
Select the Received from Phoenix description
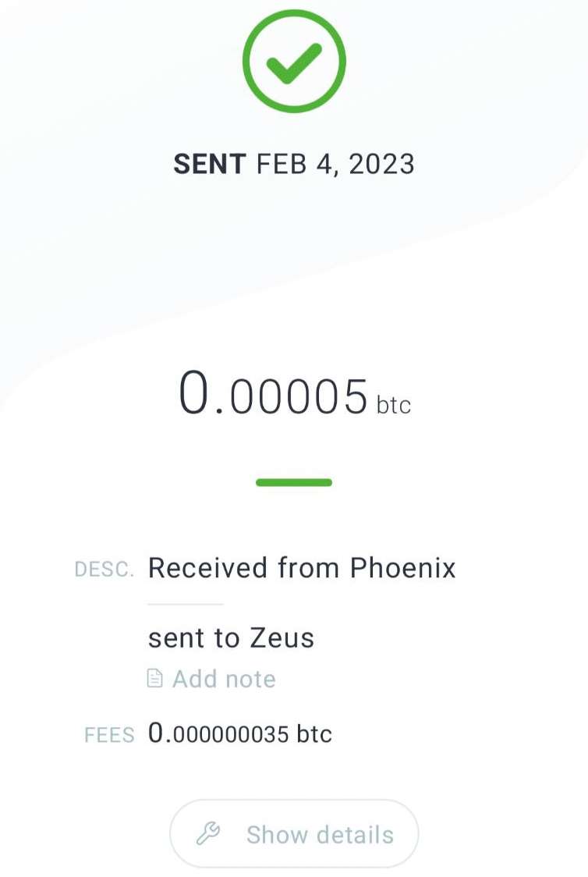302,568
